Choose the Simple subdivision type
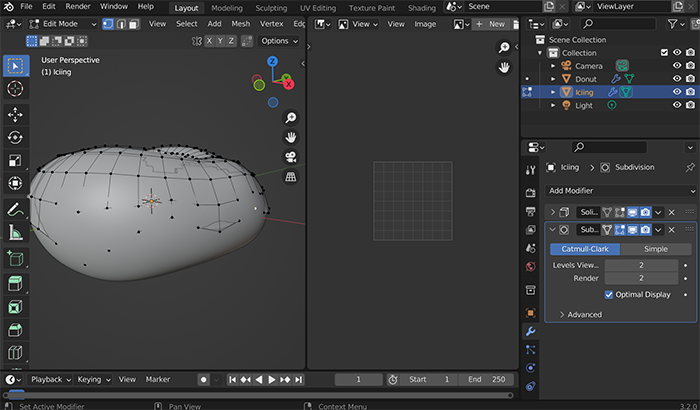 [655, 249]
